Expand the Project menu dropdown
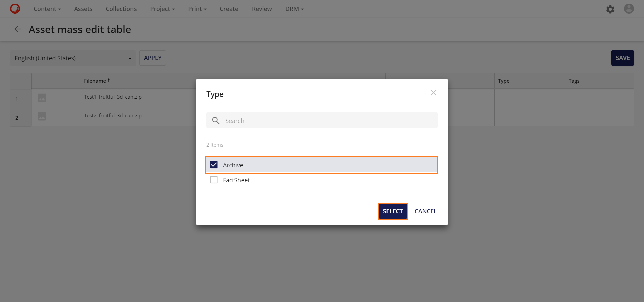 162,9
